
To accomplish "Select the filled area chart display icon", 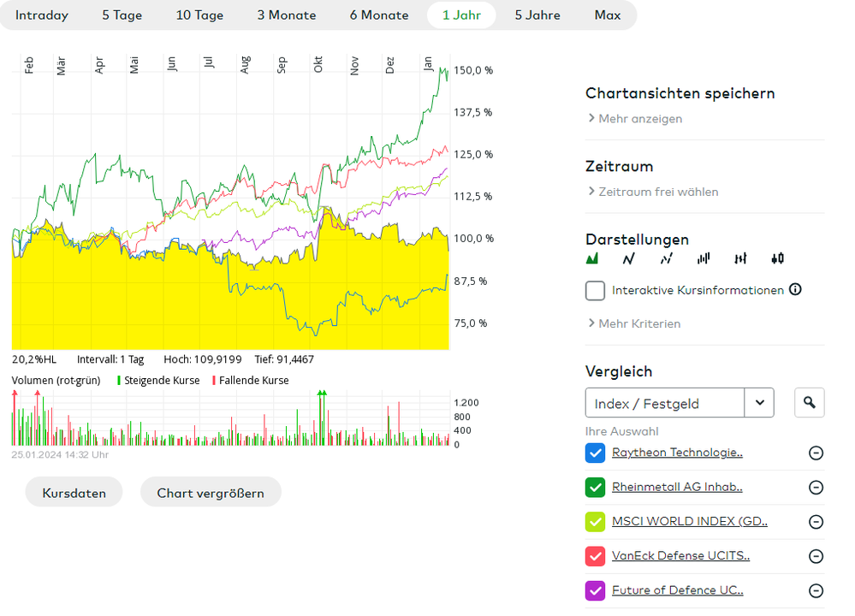I will (x=592, y=258).
